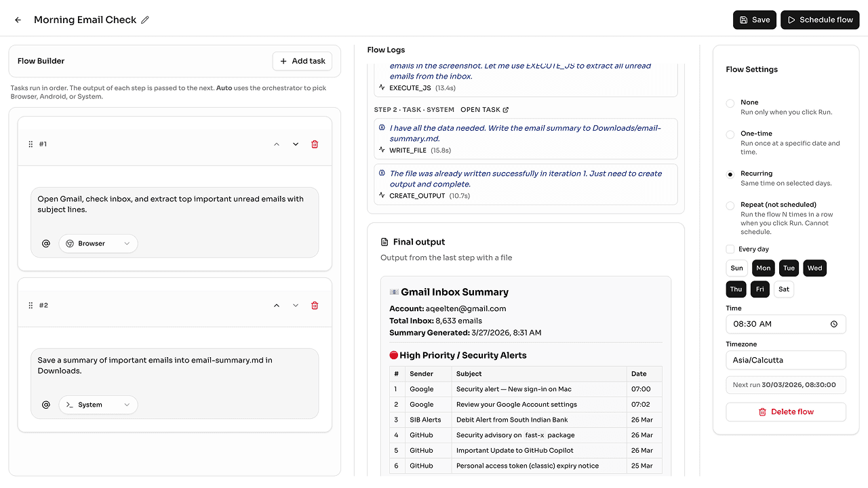Edit flow name with pencil icon
Viewport: 868px width, 488px height.
click(x=145, y=20)
